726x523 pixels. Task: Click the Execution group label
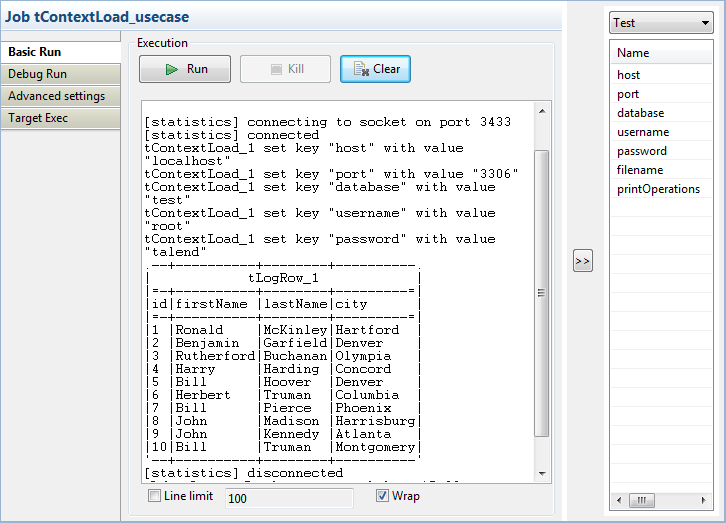[163, 43]
